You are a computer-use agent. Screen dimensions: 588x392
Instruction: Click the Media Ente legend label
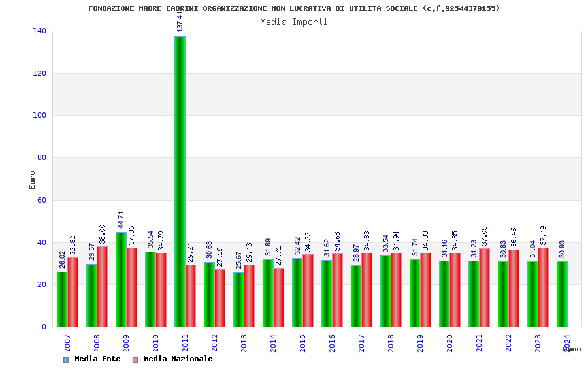97,359
